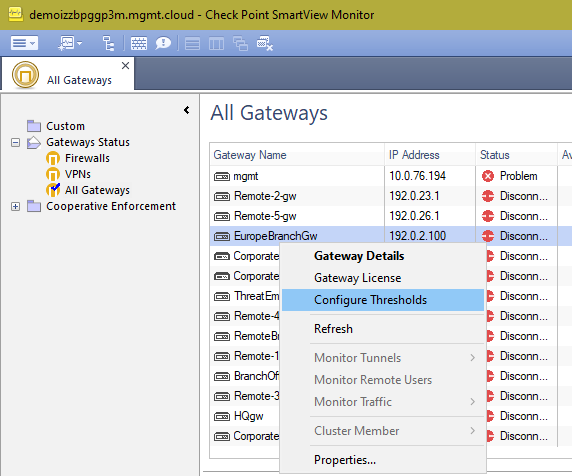Open the Monitor Traffic submenu
This screenshot has width=572, height=476.
[383, 402]
